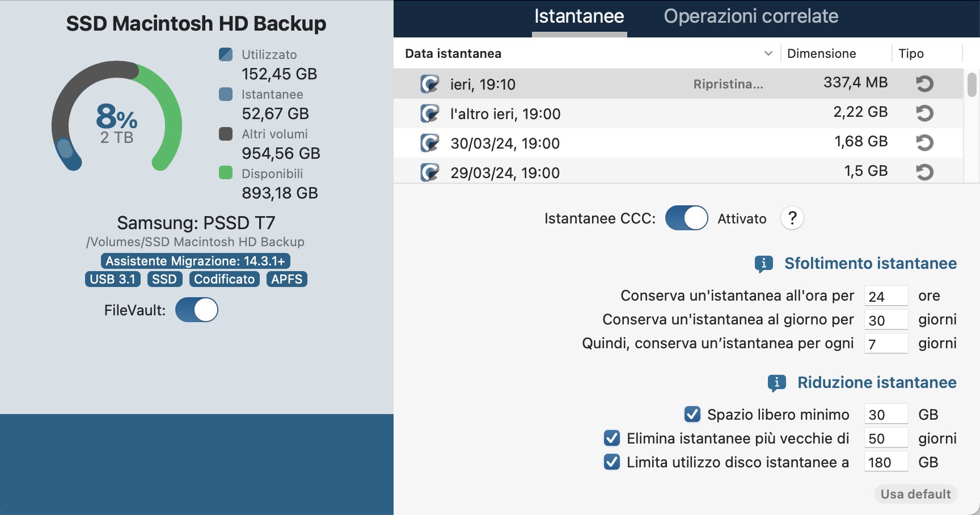This screenshot has width=980, height=515.
Task: Switch to the Istantanee tab
Action: point(579,16)
